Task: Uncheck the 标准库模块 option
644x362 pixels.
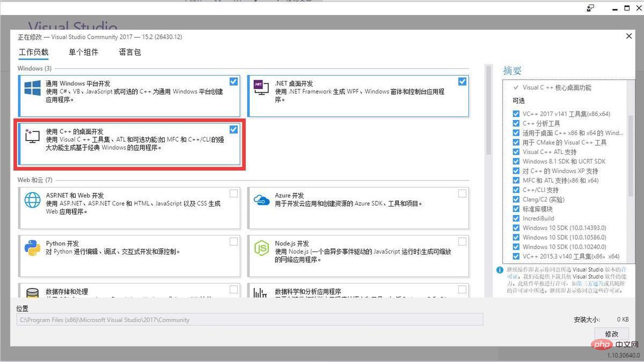Action: click(x=516, y=209)
